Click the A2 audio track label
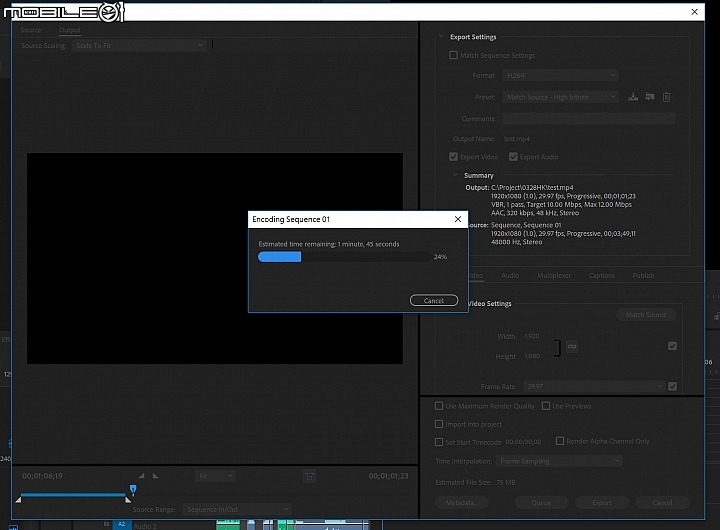The width and height of the screenshot is (720, 530). point(122,524)
